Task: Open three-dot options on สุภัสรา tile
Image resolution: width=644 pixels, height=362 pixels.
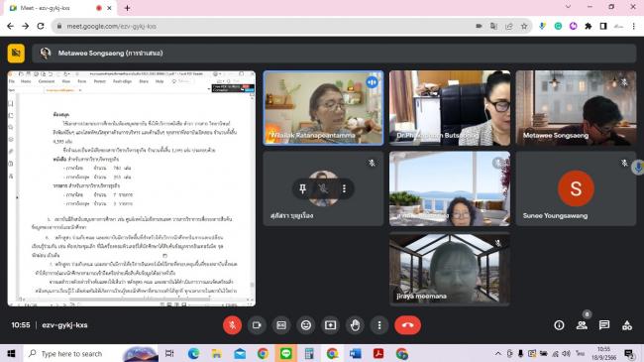Action: pos(344,188)
